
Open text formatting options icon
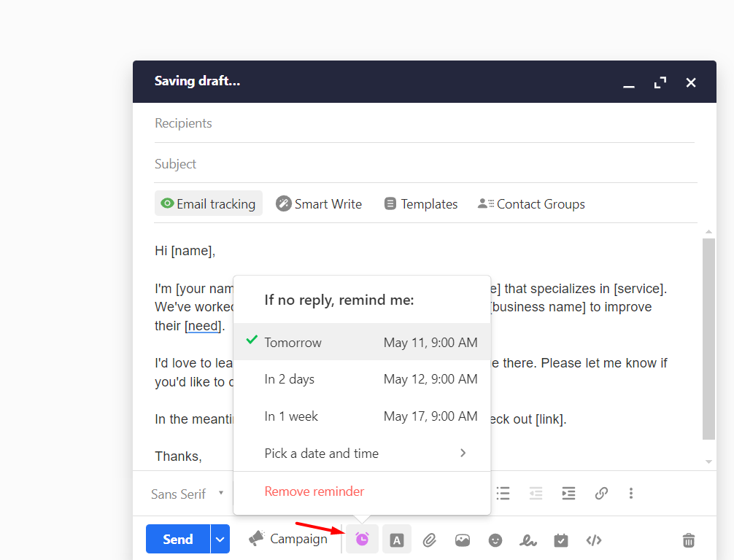[396, 540]
